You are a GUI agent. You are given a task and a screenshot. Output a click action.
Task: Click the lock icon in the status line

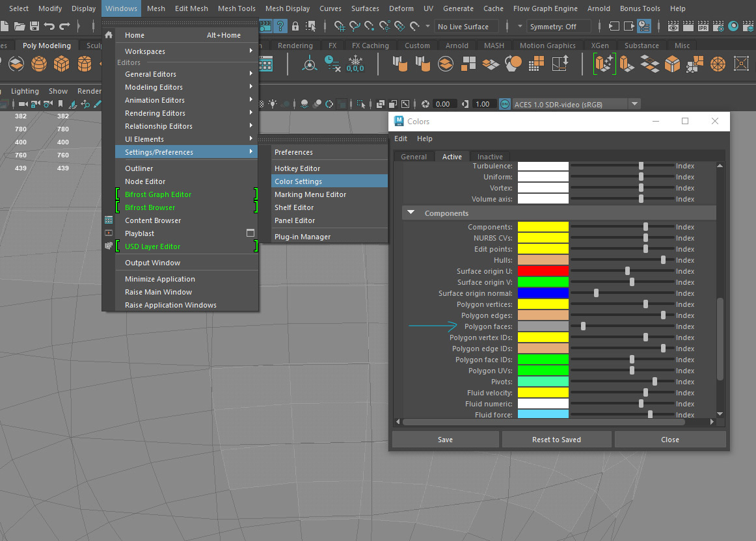pyautogui.click(x=295, y=27)
